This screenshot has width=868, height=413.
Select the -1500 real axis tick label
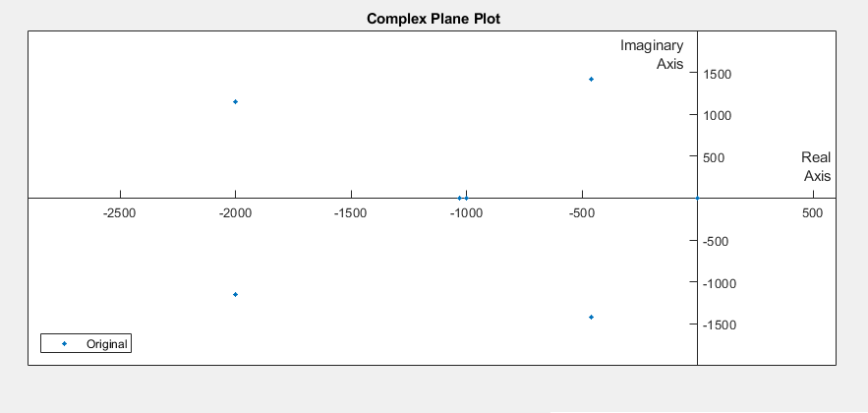pos(350,213)
